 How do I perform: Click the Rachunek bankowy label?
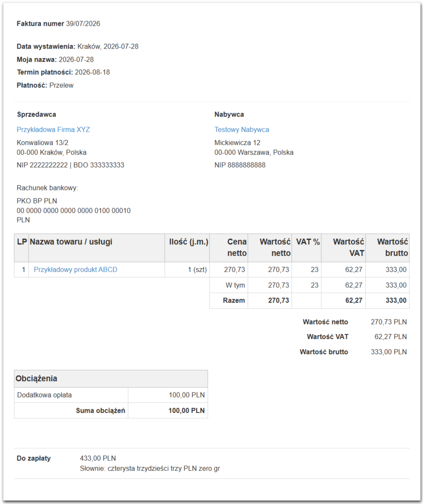tap(47, 188)
